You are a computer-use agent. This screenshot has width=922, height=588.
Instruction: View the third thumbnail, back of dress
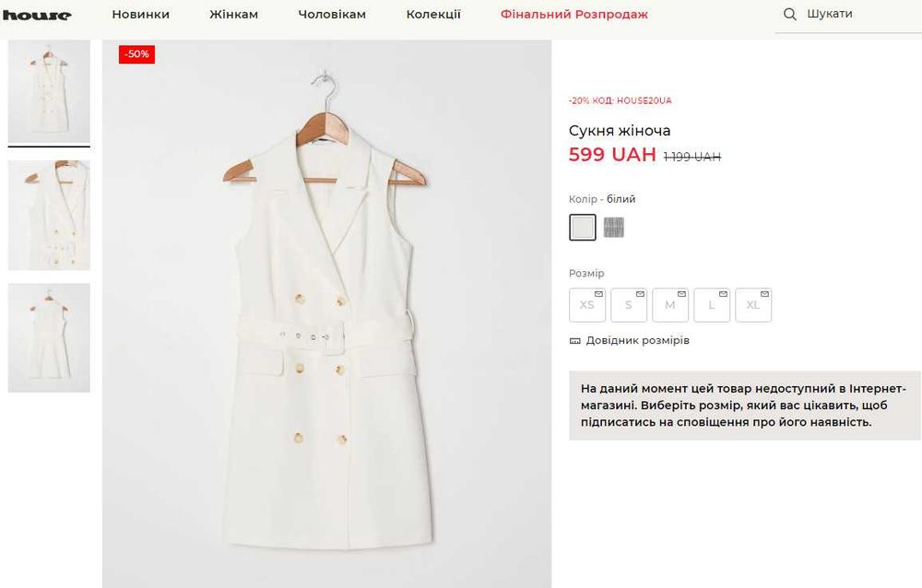[49, 337]
